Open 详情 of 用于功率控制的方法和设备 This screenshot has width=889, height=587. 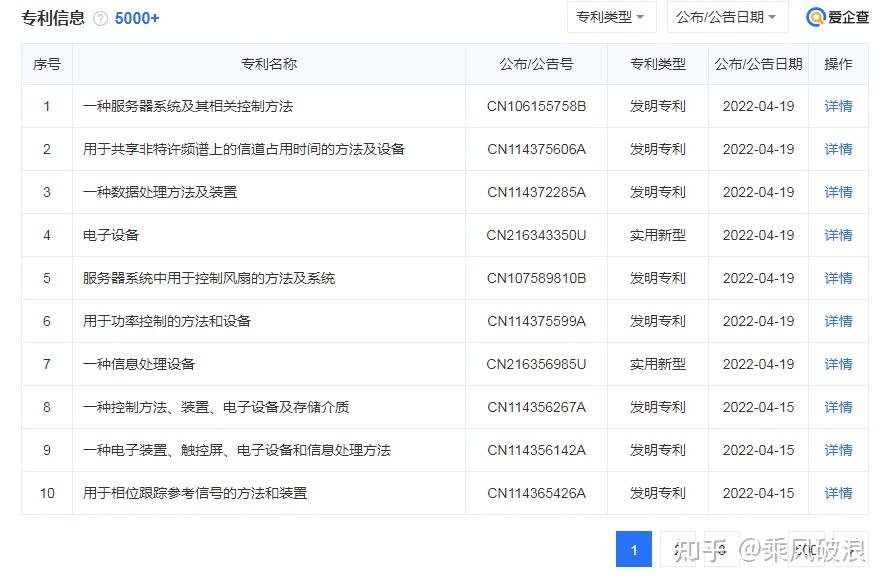point(838,322)
